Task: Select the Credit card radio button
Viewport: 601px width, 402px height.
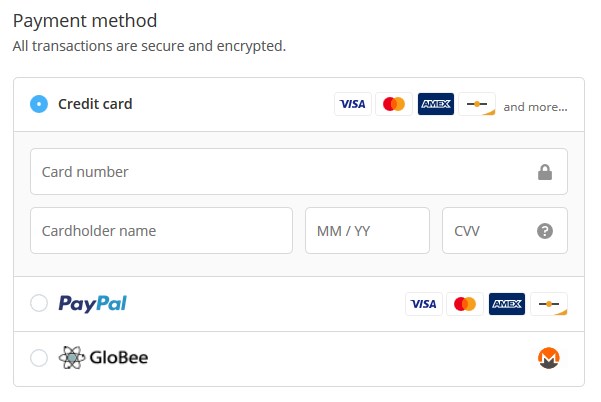Action: pyautogui.click(x=39, y=104)
